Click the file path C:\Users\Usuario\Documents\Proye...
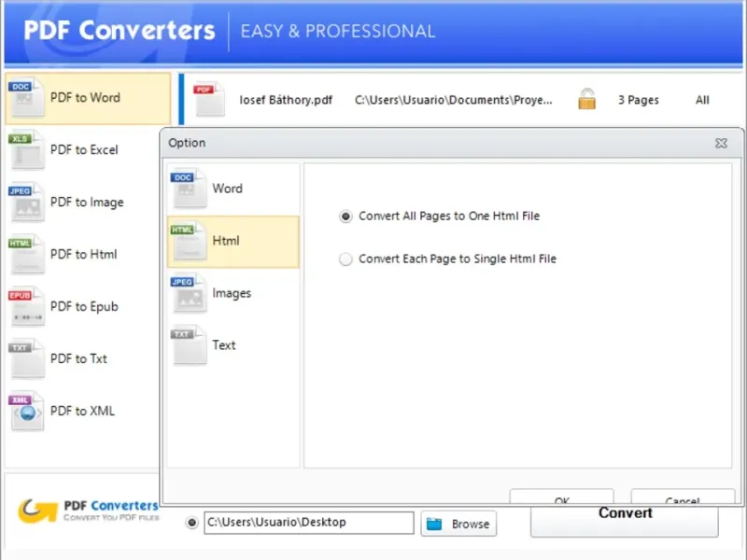The width and height of the screenshot is (747, 560). [454, 100]
